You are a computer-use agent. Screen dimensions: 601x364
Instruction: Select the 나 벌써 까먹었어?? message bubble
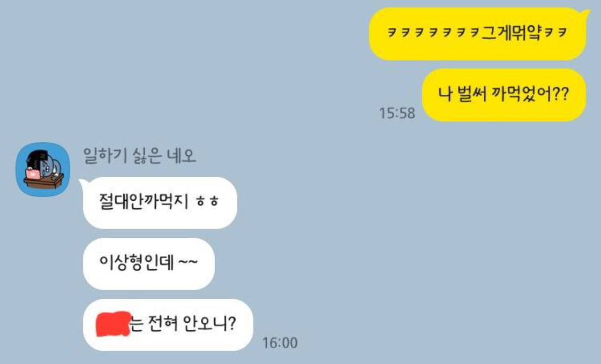[x=504, y=95]
